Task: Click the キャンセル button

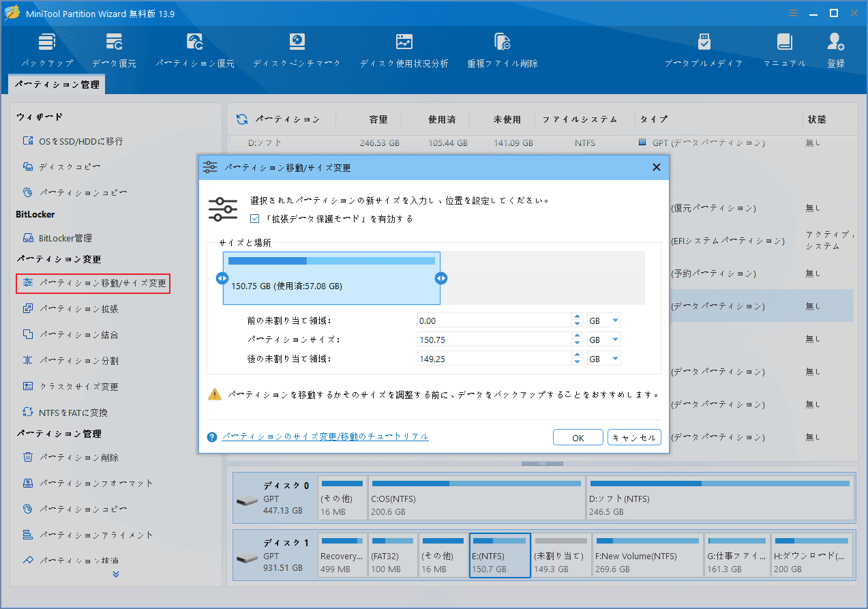Action: (x=634, y=438)
